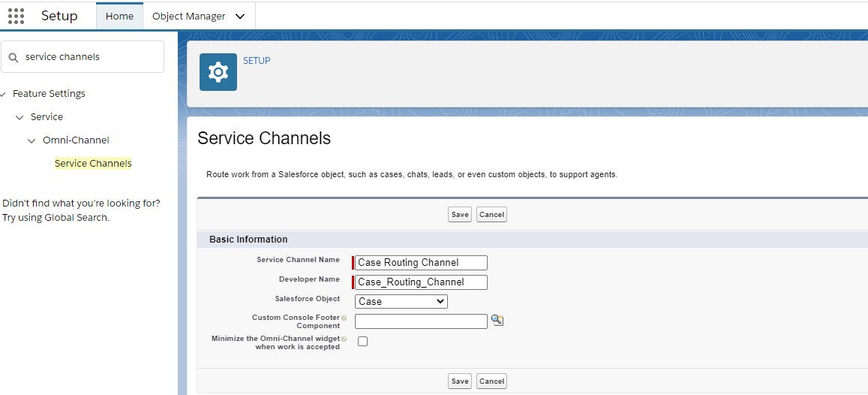
Task: Select Service Channels in the sidebar
Action: pyautogui.click(x=93, y=164)
